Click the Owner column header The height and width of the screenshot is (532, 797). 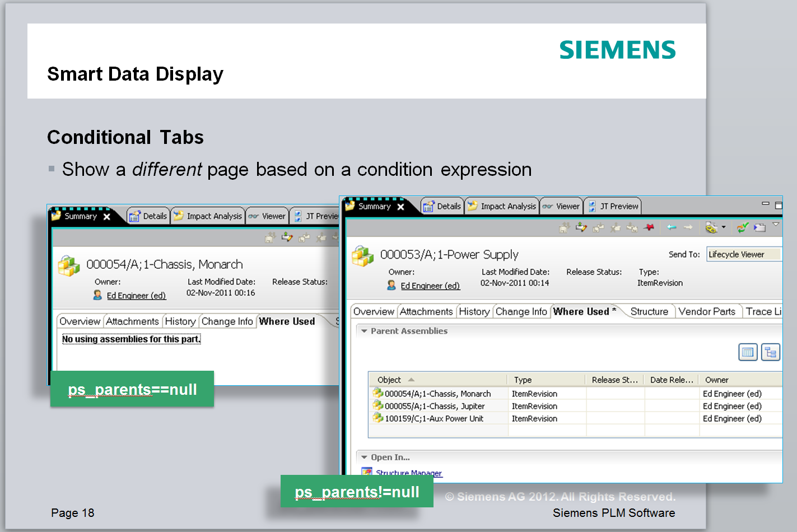(x=740, y=380)
